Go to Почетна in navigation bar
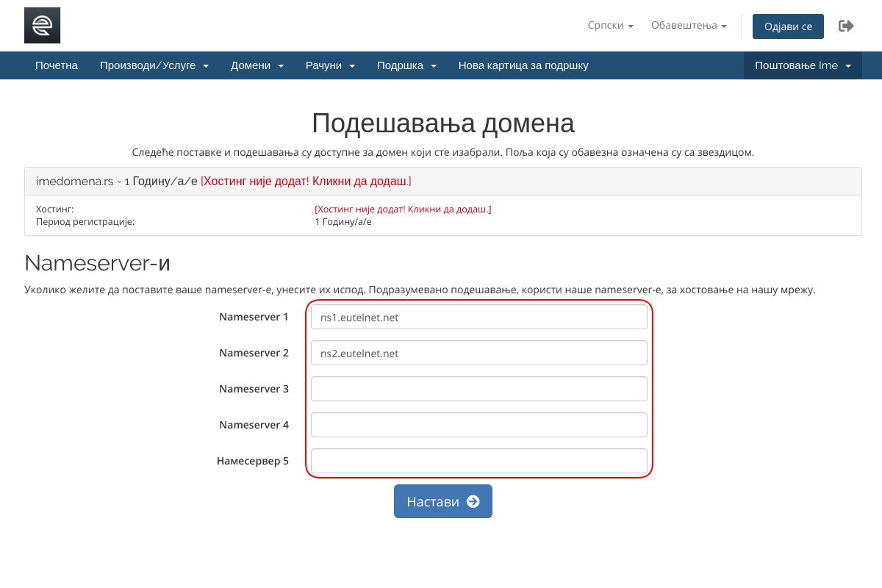This screenshot has width=882, height=588. click(x=57, y=65)
